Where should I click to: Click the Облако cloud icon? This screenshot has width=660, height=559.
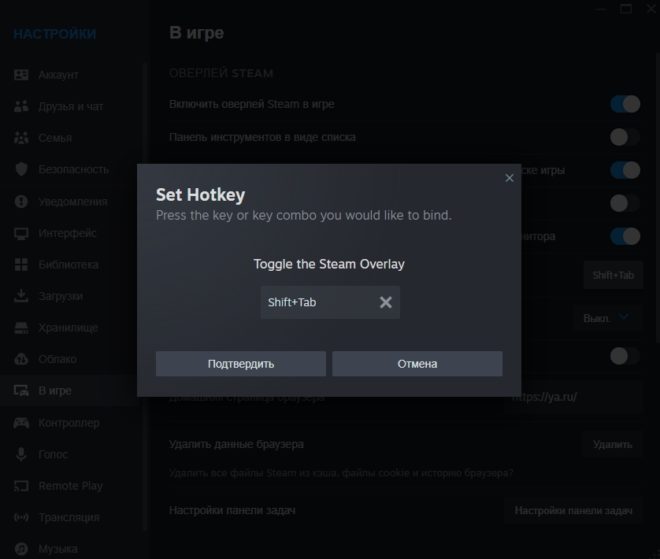[21, 359]
